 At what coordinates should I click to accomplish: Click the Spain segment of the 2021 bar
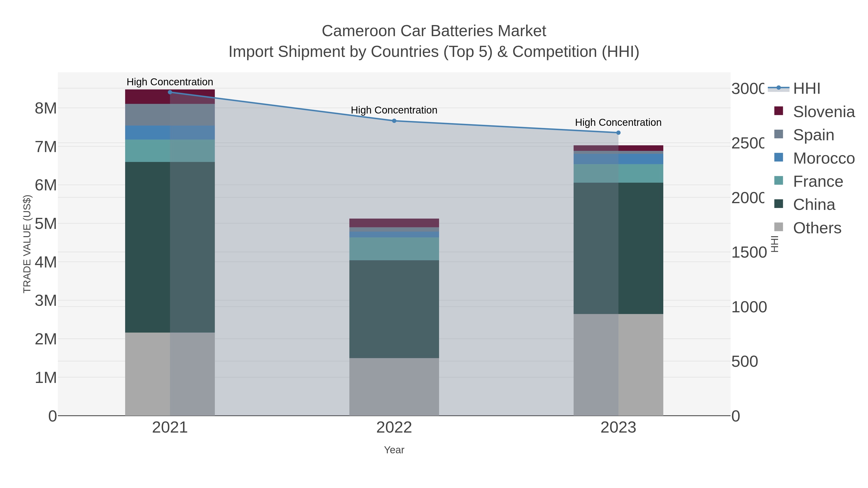click(x=170, y=115)
